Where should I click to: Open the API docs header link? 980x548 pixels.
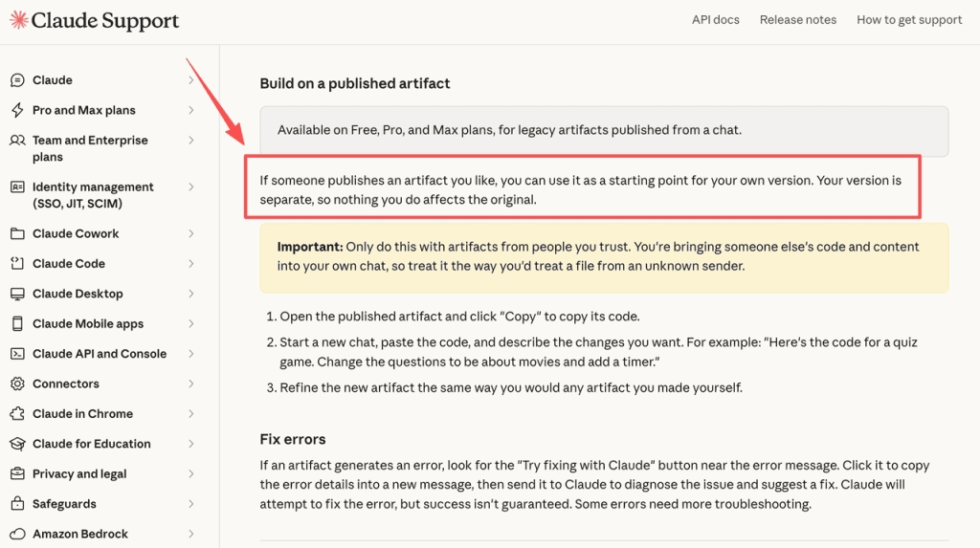[x=716, y=20]
